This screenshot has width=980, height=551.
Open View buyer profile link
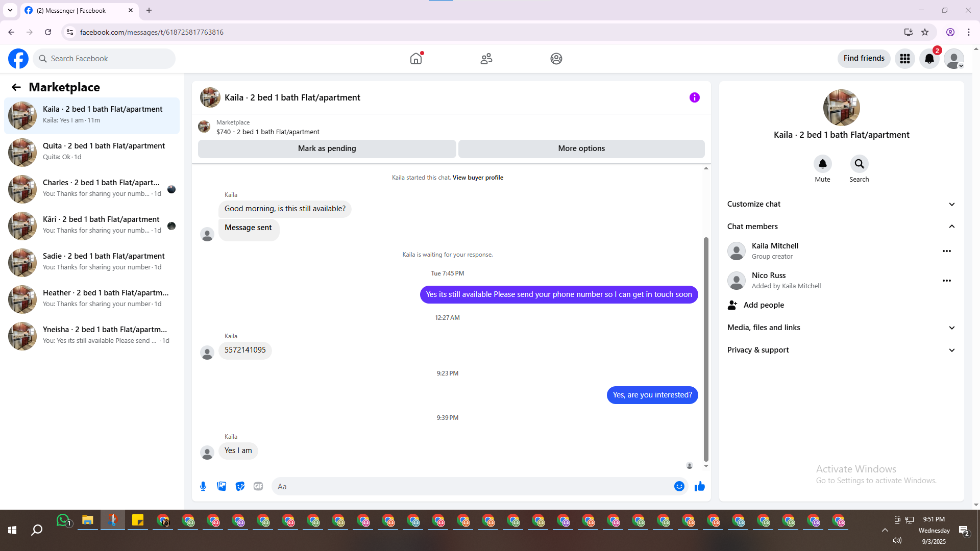click(478, 178)
